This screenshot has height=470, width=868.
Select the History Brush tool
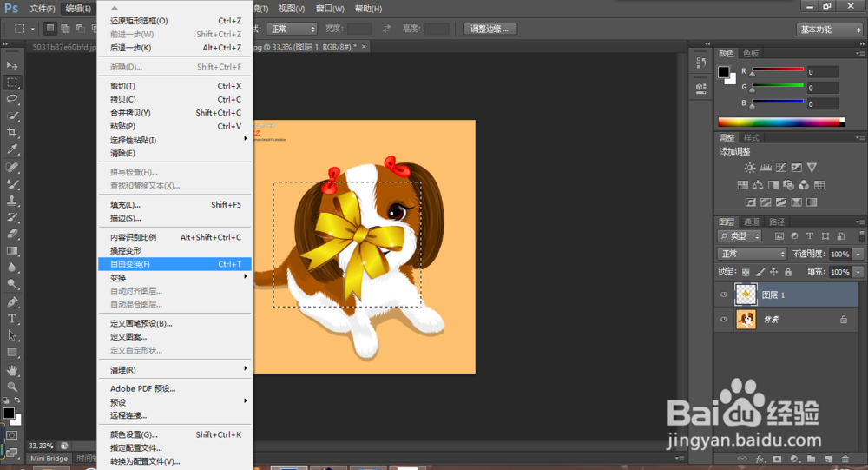coord(12,216)
